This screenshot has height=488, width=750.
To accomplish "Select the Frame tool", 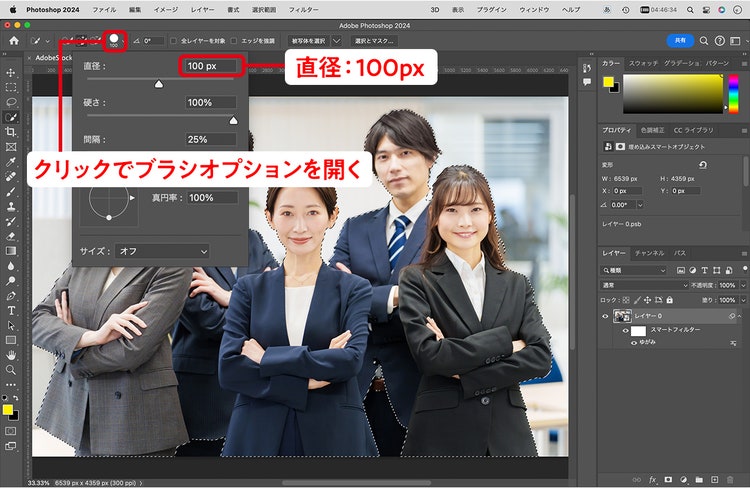I will click(x=11, y=147).
